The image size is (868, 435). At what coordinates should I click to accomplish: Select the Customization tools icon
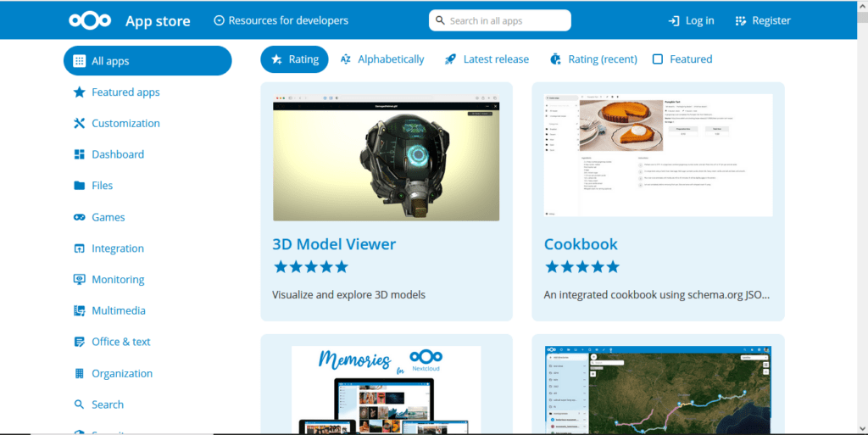(x=79, y=124)
